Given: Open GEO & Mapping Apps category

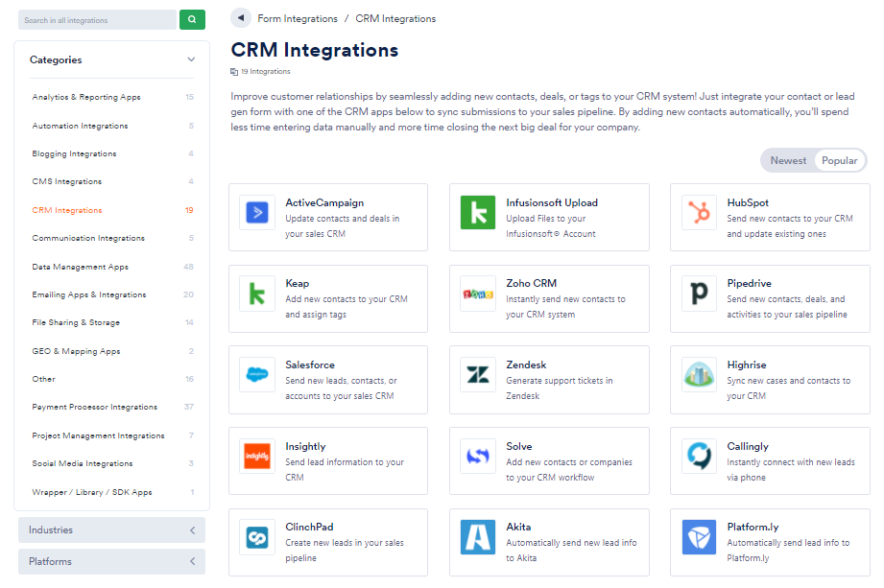Looking at the screenshot, I should click(x=111, y=351).
